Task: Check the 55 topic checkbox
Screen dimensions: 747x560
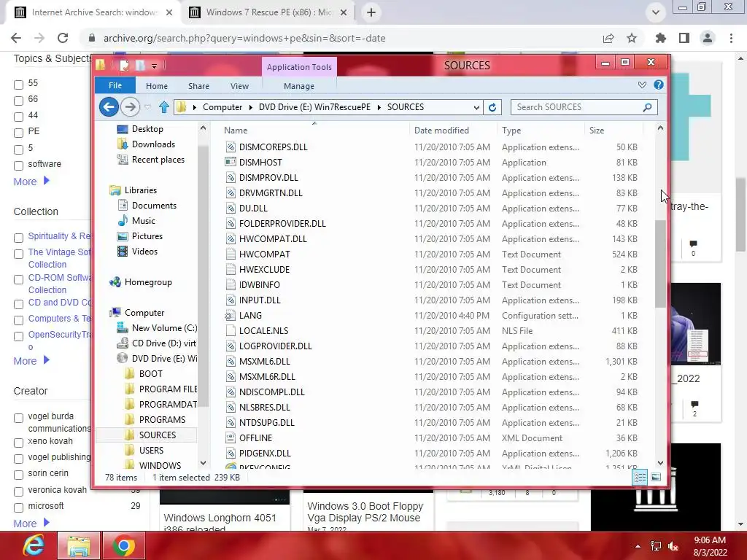Action: point(18,85)
